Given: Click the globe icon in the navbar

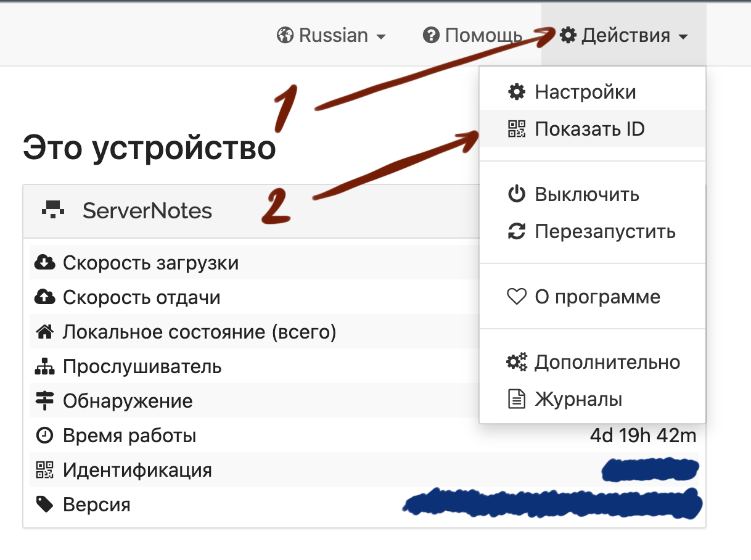Looking at the screenshot, I should point(285,35).
